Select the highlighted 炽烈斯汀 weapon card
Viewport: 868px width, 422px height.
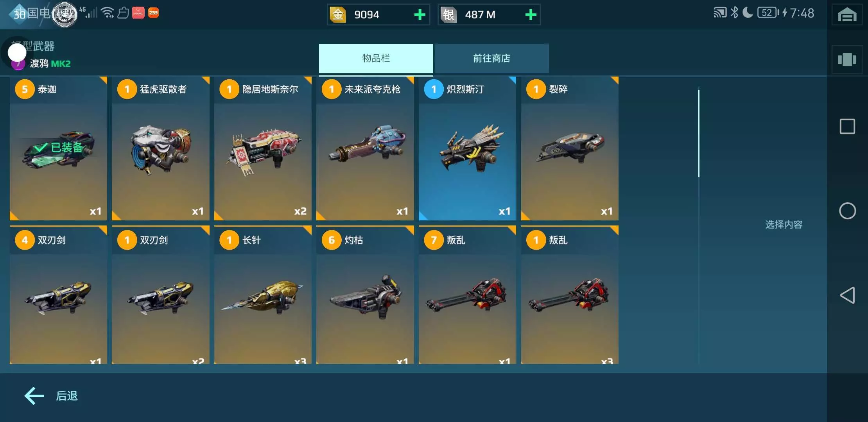click(467, 148)
